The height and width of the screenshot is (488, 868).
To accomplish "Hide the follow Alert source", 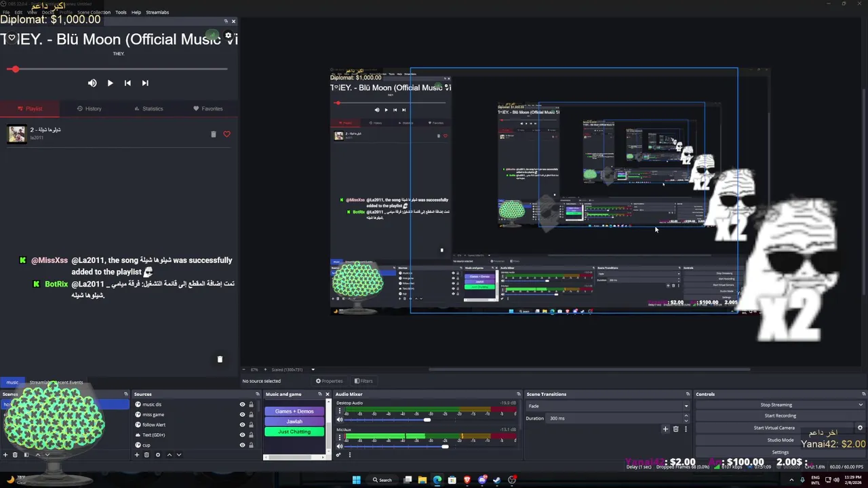I will [242, 425].
